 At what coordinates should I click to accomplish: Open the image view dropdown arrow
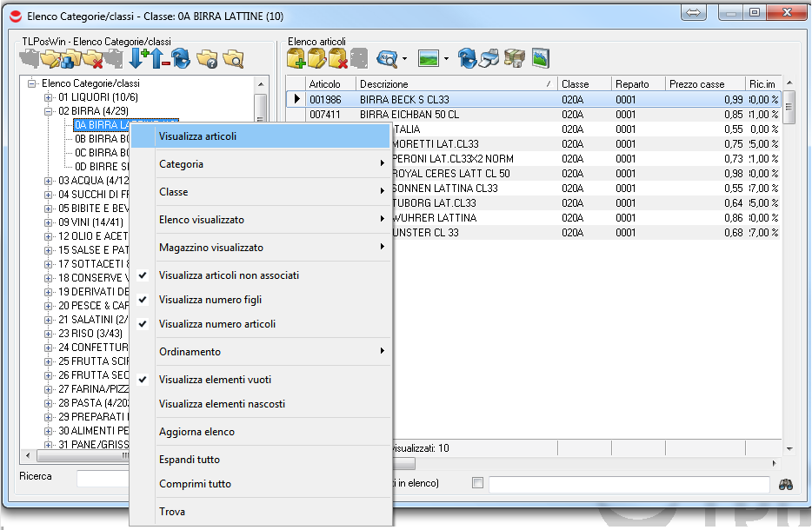click(x=446, y=59)
